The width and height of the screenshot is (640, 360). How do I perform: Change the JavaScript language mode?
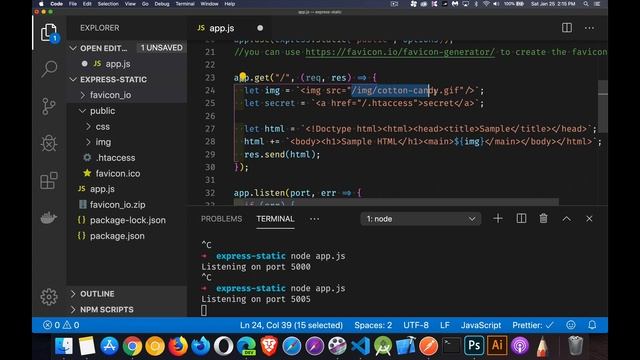481,325
